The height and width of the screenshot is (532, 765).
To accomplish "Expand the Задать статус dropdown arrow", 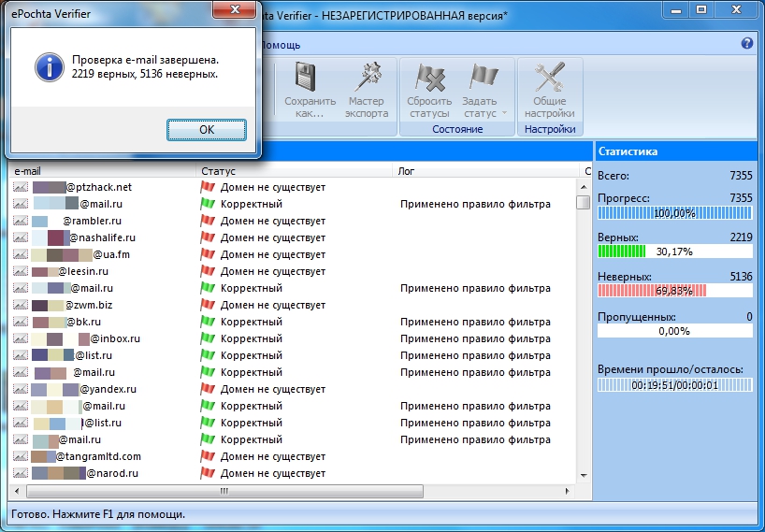I will [504, 113].
